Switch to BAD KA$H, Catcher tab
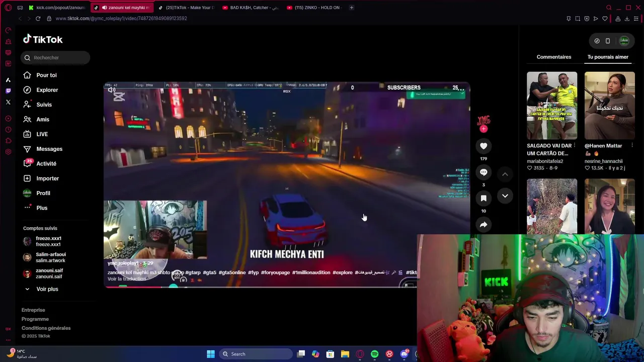This screenshot has width=644, height=362. (x=250, y=8)
